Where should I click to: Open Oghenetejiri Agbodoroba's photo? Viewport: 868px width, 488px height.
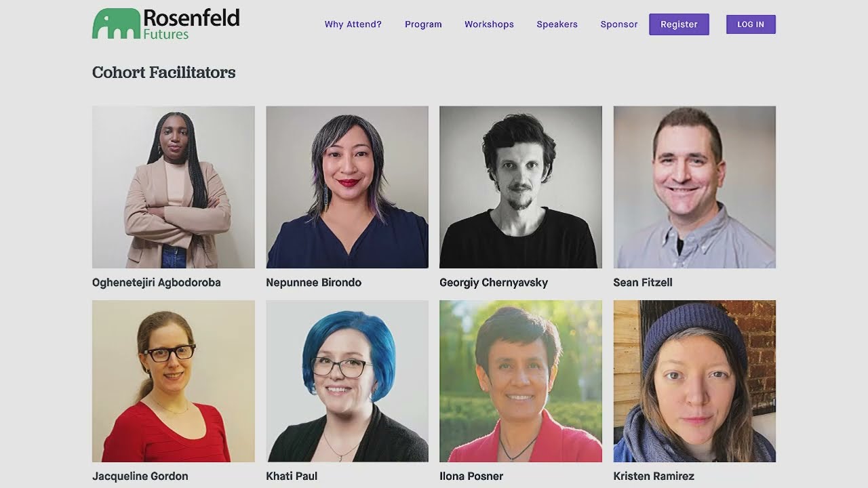tap(174, 187)
